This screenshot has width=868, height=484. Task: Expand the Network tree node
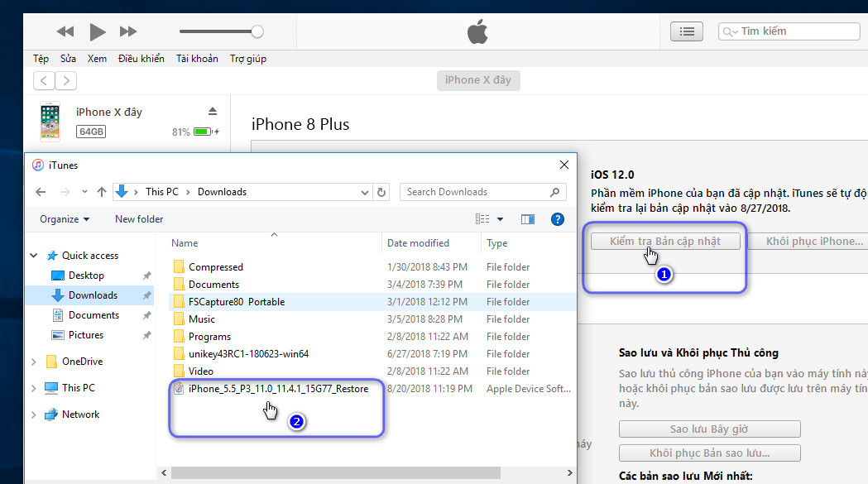(34, 415)
